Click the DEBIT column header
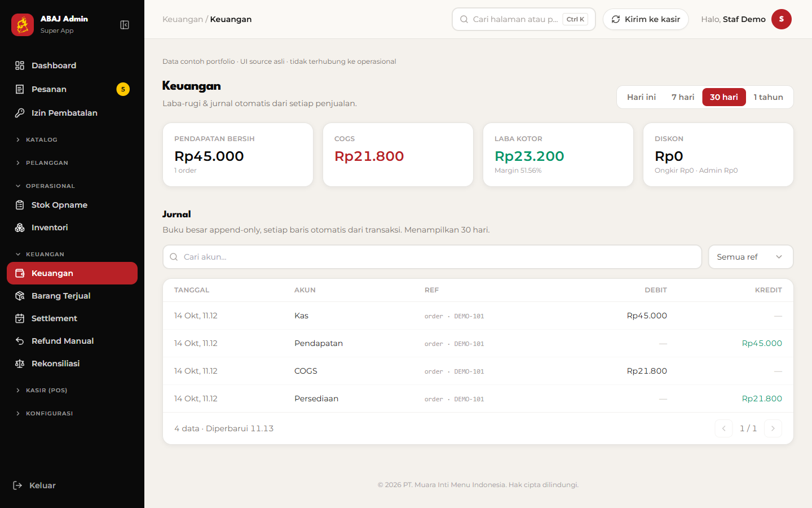 [656, 290]
